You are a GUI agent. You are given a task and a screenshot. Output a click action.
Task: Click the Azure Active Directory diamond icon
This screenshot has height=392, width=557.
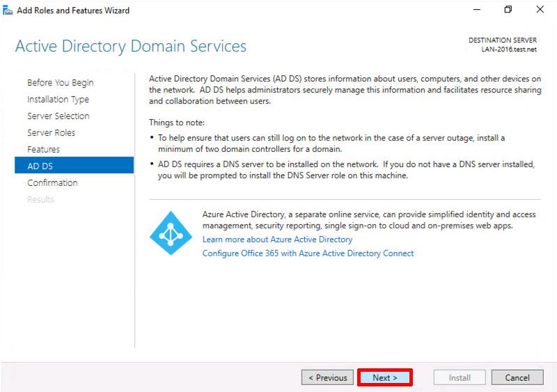click(171, 233)
